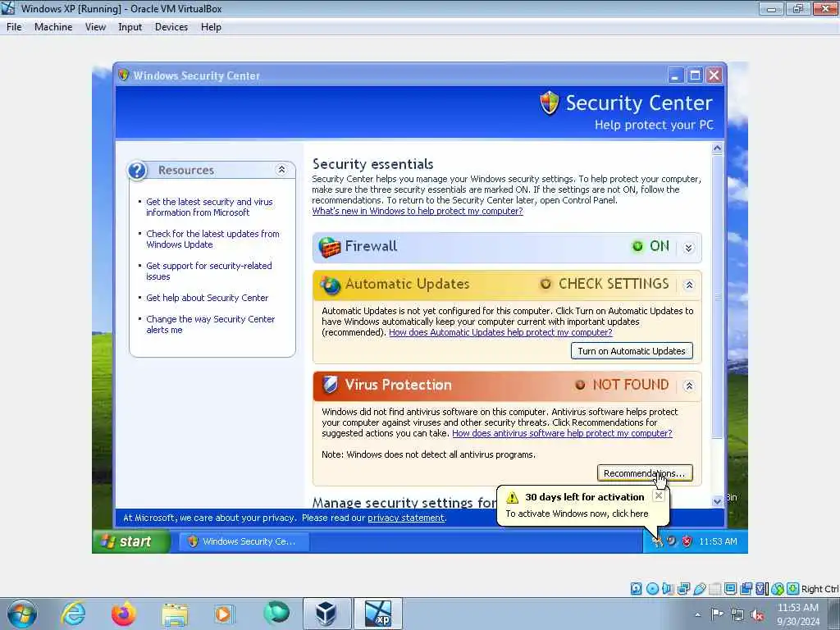This screenshot has height=630, width=840.
Task: Click the green globe app on host taskbar
Action: pyautogui.click(x=276, y=613)
